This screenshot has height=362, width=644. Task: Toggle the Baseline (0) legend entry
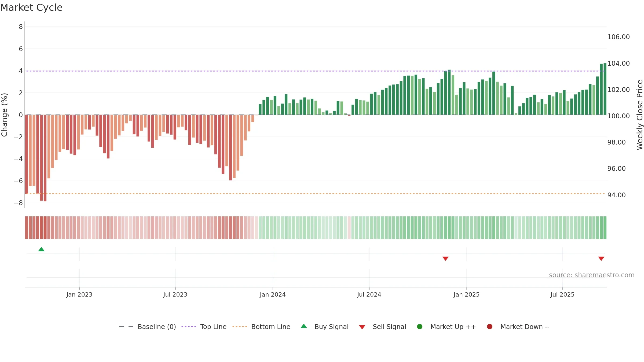pos(147,327)
